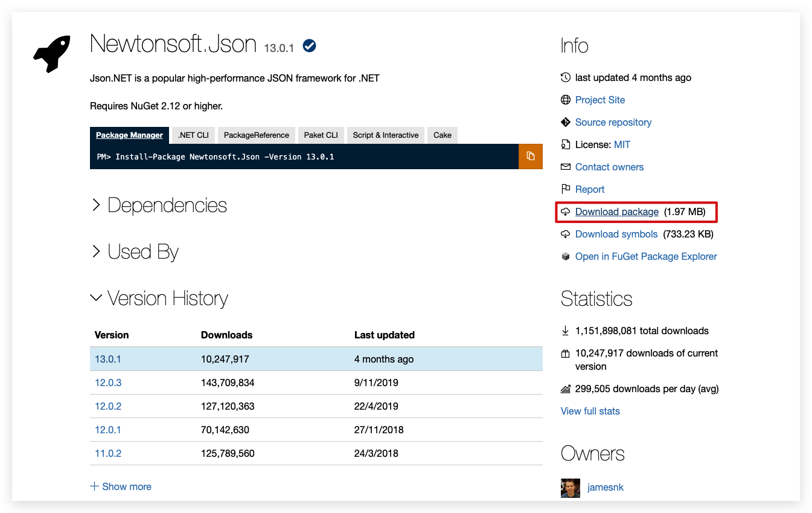812x513 pixels.
Task: Click the globe icon beside Project Site
Action: tap(566, 100)
